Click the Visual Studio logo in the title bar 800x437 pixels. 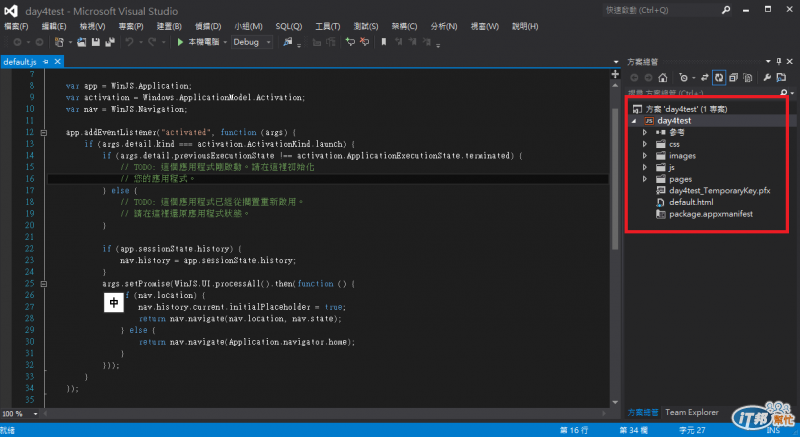[x=11, y=11]
